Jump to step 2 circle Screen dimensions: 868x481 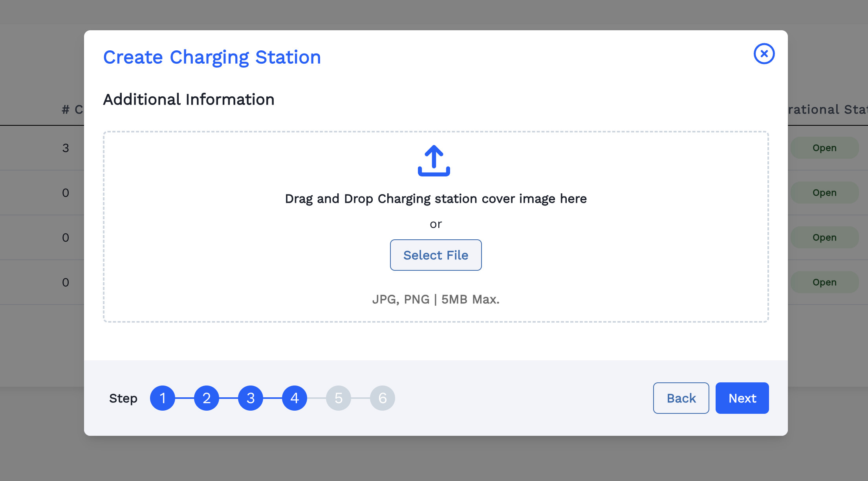(x=207, y=398)
